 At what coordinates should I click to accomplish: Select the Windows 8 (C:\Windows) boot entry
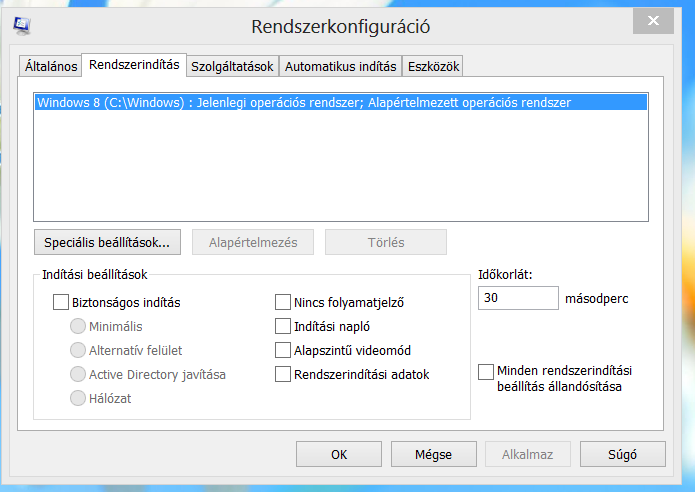[341, 102]
